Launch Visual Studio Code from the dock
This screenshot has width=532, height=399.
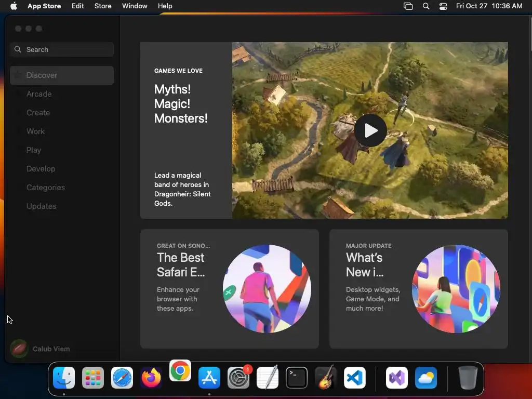[x=355, y=377]
